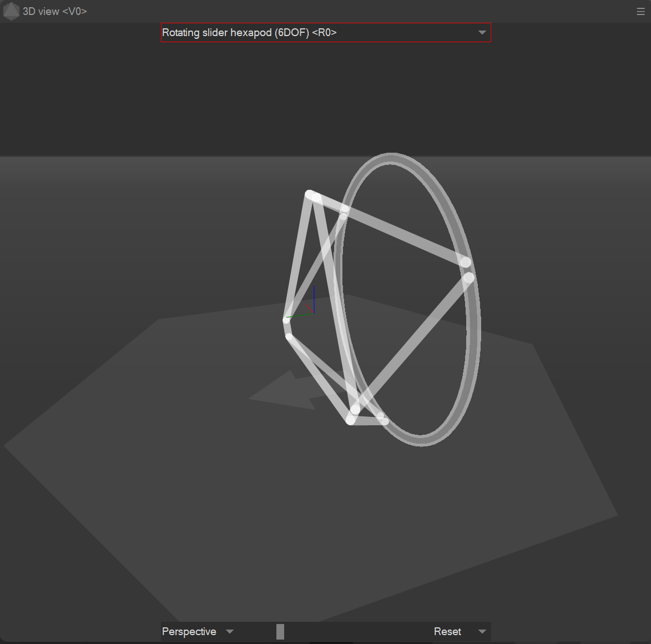Click the Rotating slider hexapod (6DOF) combo box

click(x=316, y=33)
